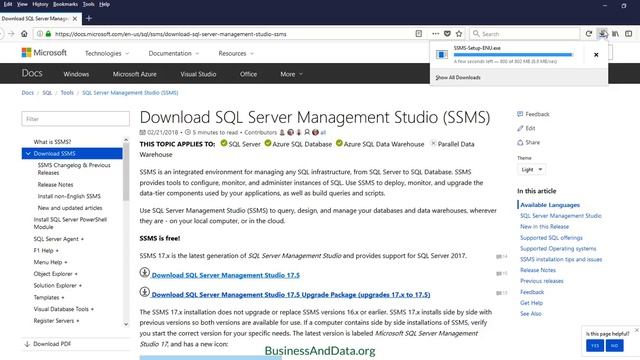Click the download progress bar
640x360 pixels.
[513, 55]
